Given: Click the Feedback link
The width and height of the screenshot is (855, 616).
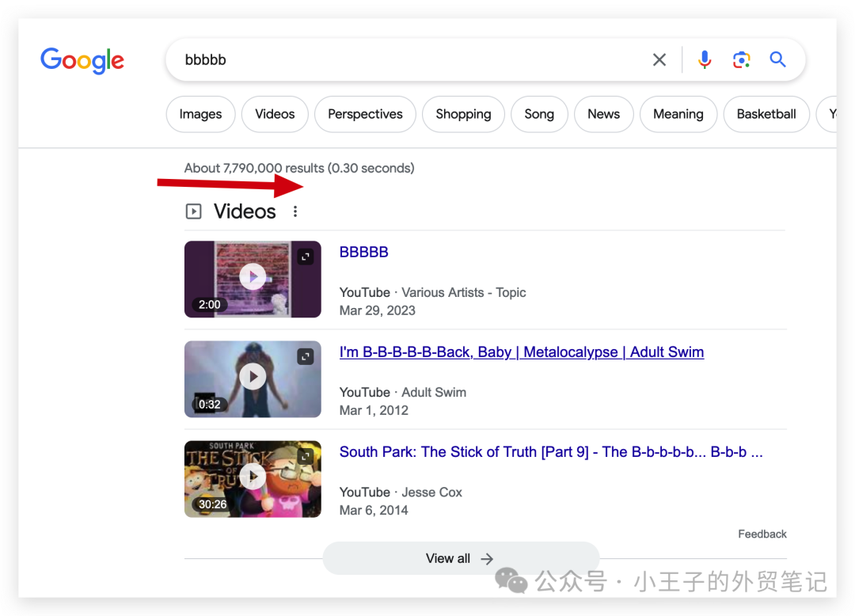Looking at the screenshot, I should 762,534.
